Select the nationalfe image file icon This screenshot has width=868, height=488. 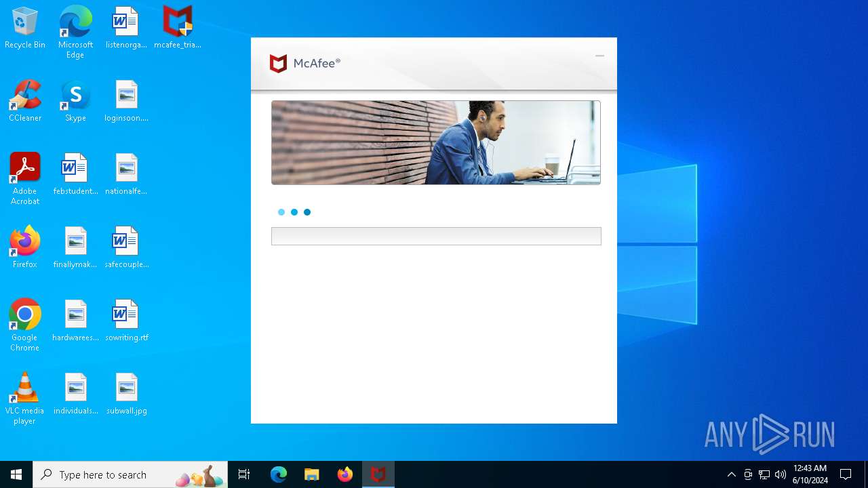tap(126, 175)
